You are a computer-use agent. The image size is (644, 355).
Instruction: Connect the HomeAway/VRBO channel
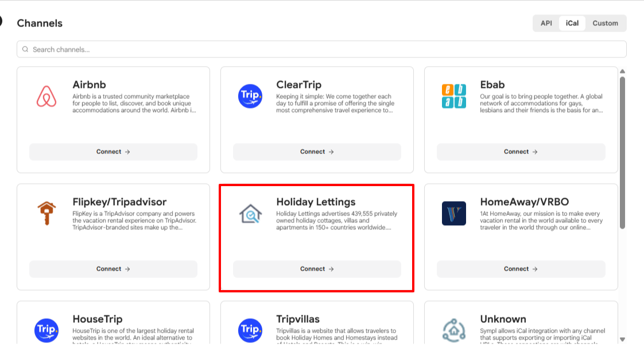(521, 269)
